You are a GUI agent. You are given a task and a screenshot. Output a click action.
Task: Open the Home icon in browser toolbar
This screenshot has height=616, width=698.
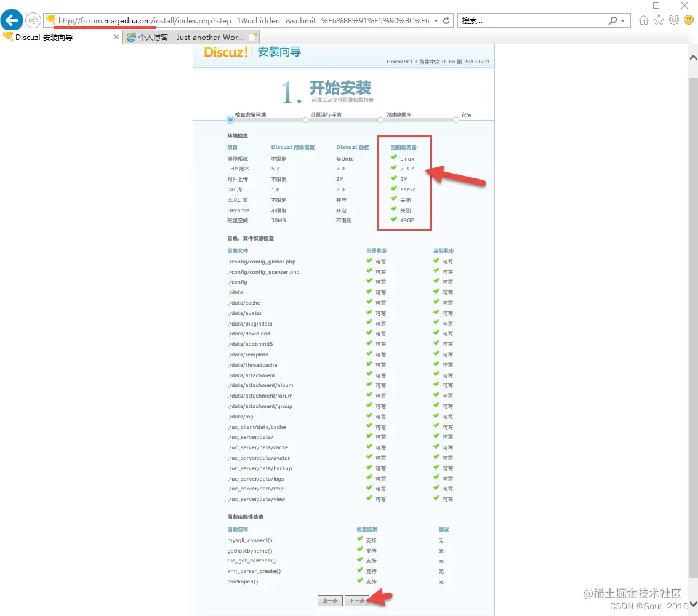[644, 20]
